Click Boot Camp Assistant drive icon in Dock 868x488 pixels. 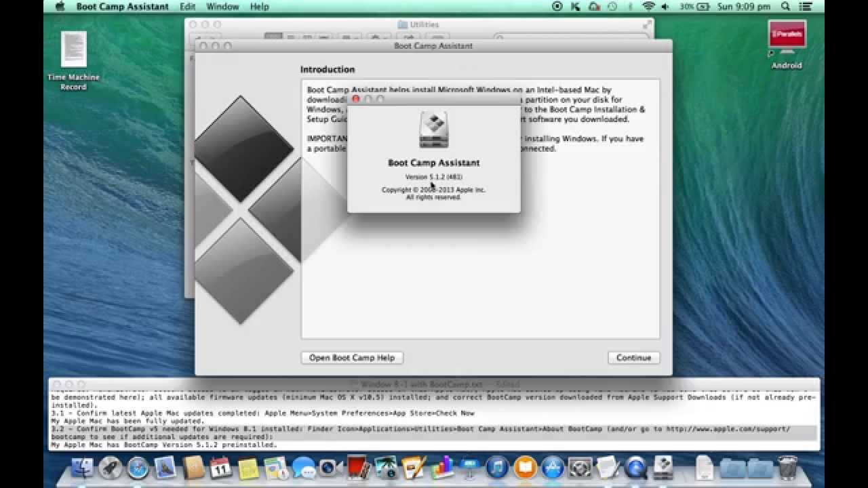coord(663,469)
